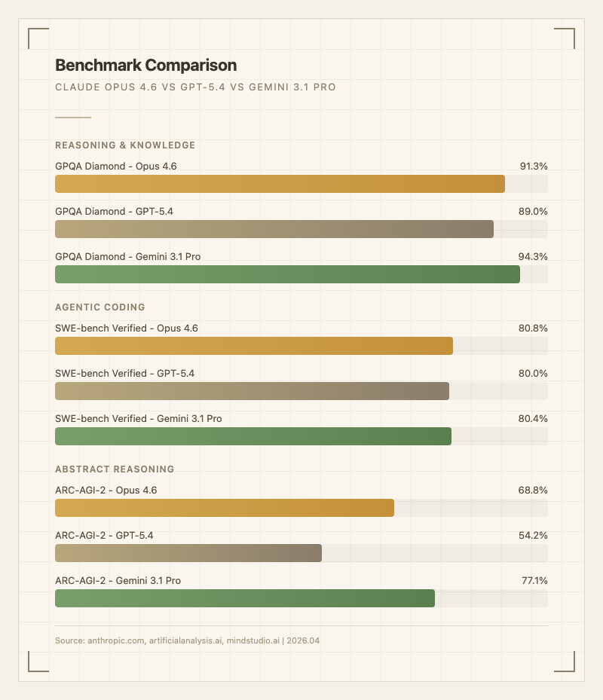Click the GPQA Diamond Gemini 3.1 Pro green bar
Image resolution: width=603 pixels, height=700 pixels.
click(287, 274)
